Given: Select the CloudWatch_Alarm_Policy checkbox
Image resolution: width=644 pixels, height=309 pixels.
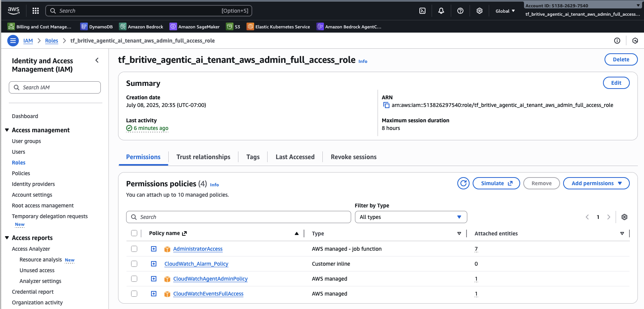Looking at the screenshot, I should click(x=134, y=264).
